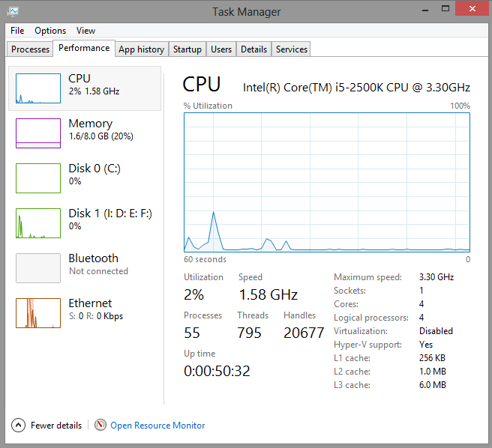
Task: Click the Task Manager title bar icon
Action: [13, 12]
